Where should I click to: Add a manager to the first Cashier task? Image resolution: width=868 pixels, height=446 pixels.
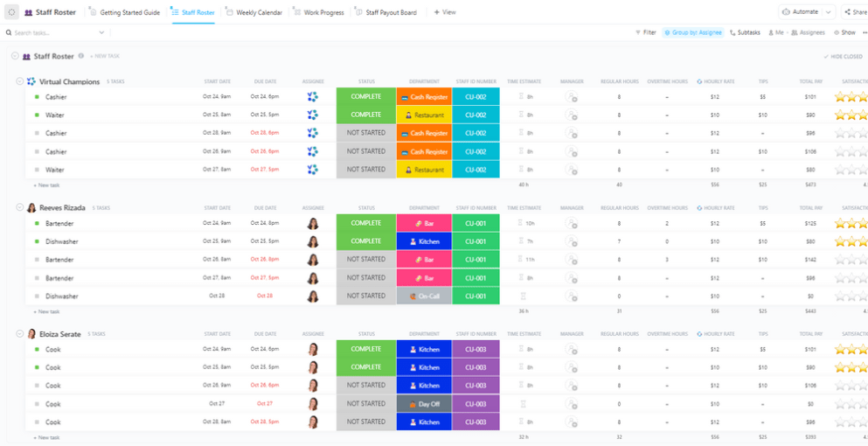pos(572,97)
